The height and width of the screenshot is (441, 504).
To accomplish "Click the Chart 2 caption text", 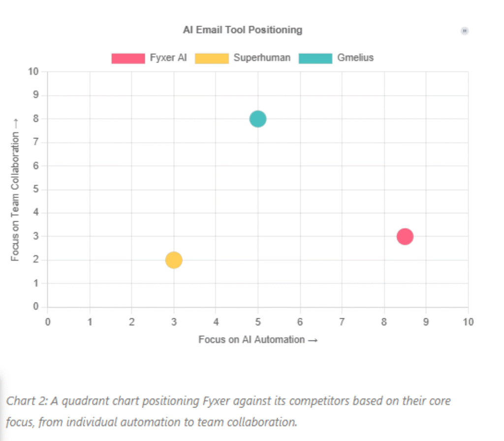I will [x=227, y=411].
